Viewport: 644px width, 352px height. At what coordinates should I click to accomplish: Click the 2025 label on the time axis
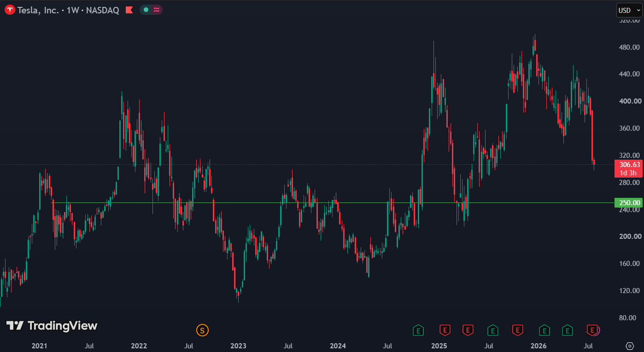pyautogui.click(x=439, y=346)
